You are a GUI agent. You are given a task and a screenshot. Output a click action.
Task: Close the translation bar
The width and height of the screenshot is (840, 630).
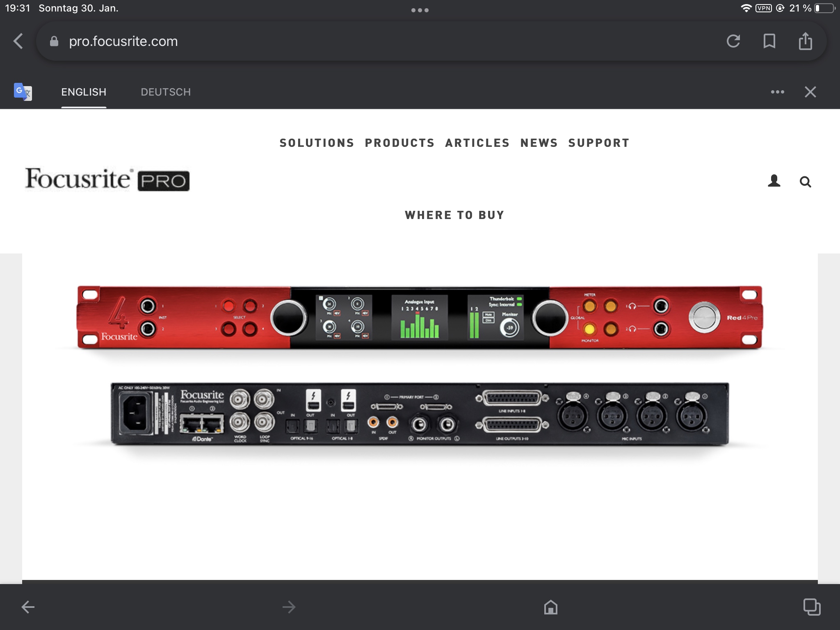pos(810,92)
